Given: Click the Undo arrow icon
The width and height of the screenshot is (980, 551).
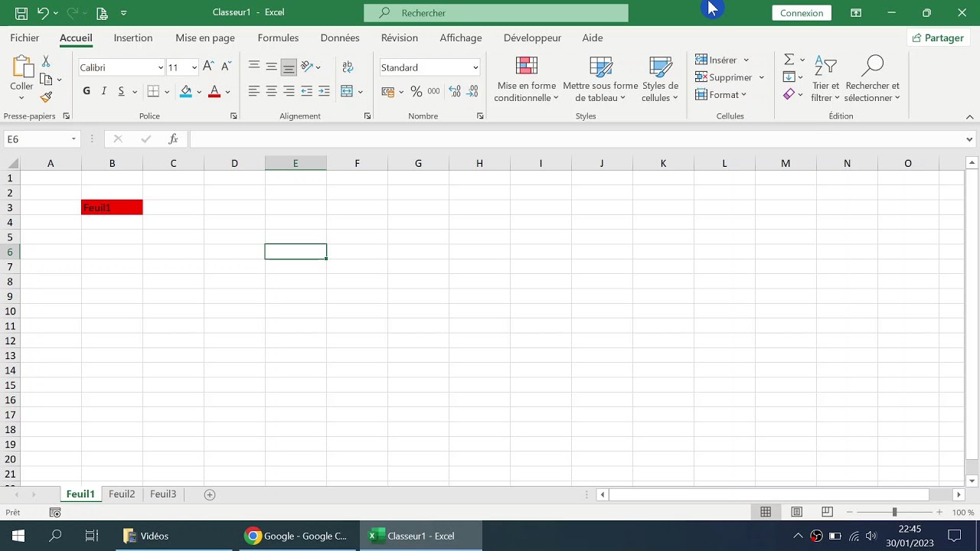Looking at the screenshot, I should pyautogui.click(x=43, y=13).
